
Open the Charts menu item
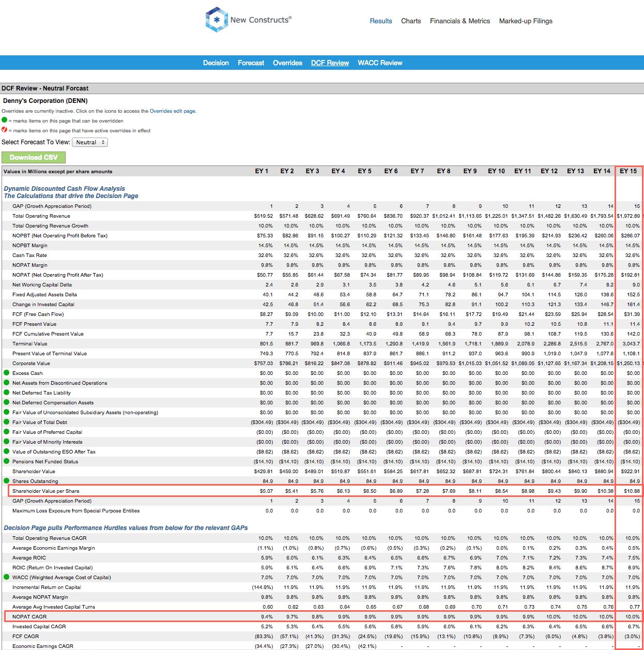click(x=411, y=21)
